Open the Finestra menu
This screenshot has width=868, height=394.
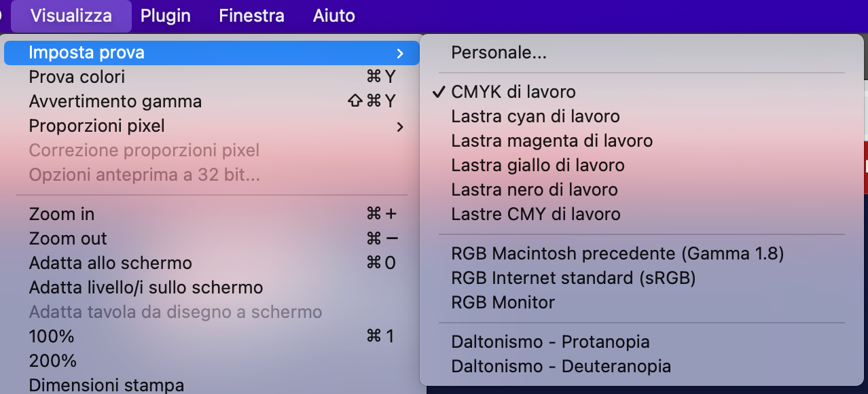[251, 16]
